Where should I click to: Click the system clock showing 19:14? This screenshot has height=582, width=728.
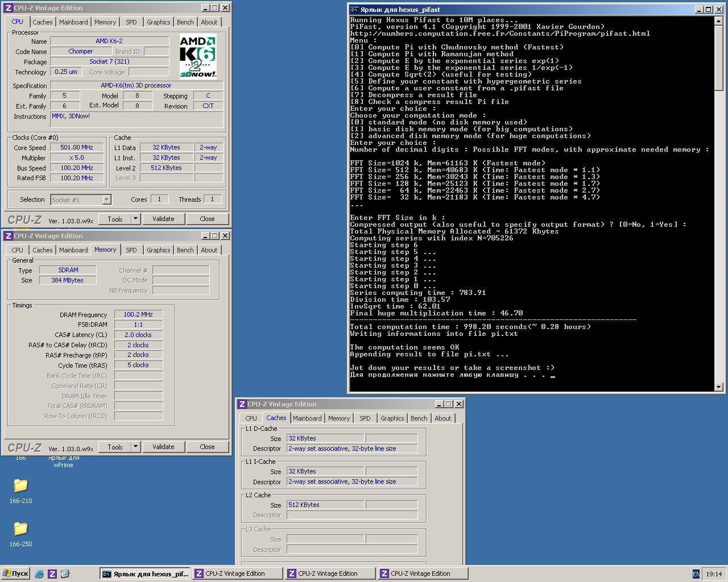[714, 574]
